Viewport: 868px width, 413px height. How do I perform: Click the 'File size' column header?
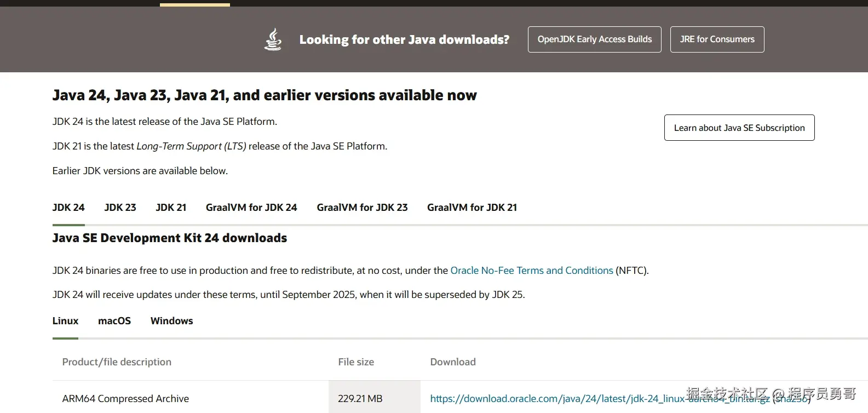[x=356, y=362]
